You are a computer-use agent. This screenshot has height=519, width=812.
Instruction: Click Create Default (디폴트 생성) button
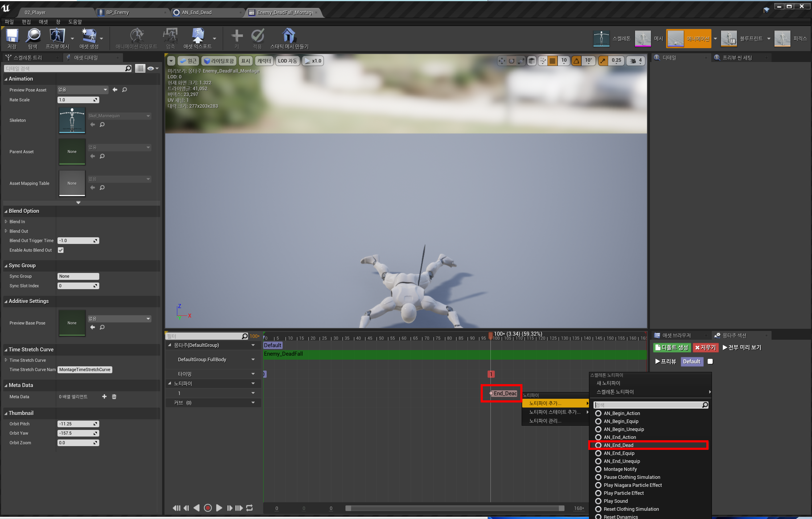pyautogui.click(x=672, y=347)
